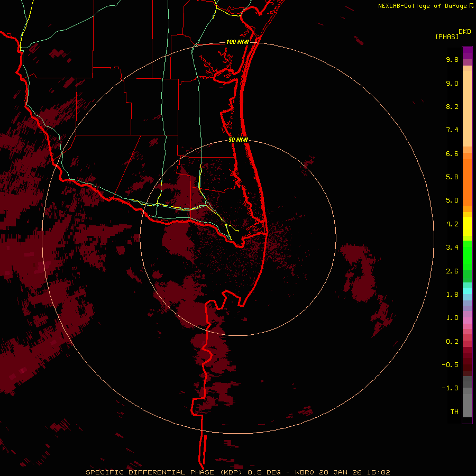The height and width of the screenshot is (476, 476).
Task: Click the 50 NMI range ring label
Action: [239, 140]
